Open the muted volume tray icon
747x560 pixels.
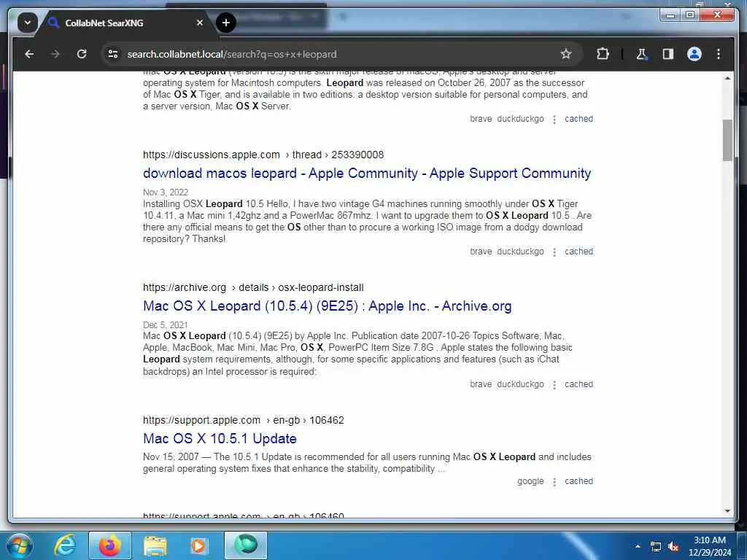(x=673, y=547)
